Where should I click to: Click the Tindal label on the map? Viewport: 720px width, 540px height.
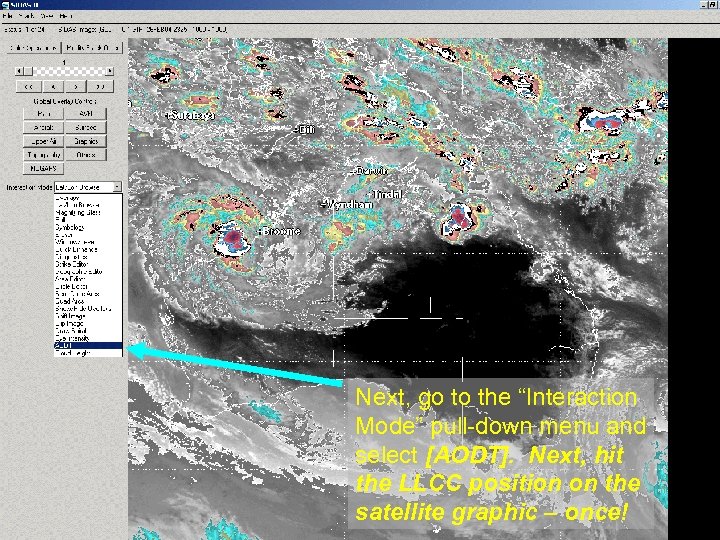click(x=387, y=195)
